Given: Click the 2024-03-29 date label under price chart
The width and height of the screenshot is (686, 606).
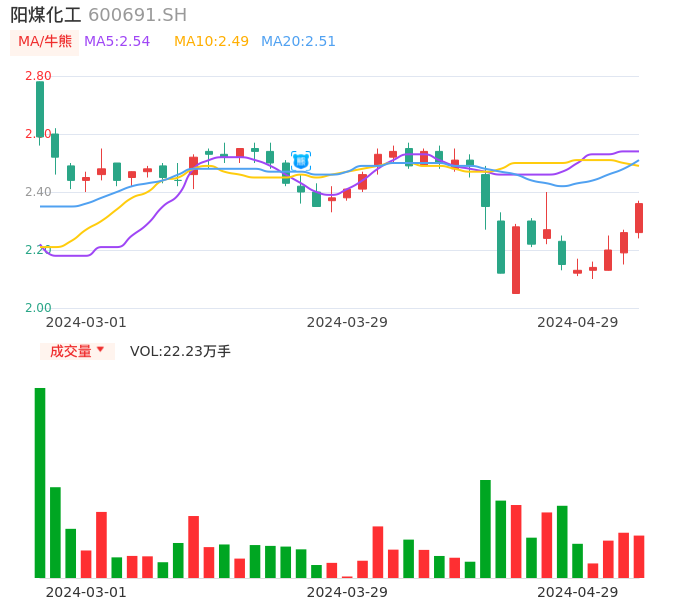Looking at the screenshot, I should click(347, 322).
